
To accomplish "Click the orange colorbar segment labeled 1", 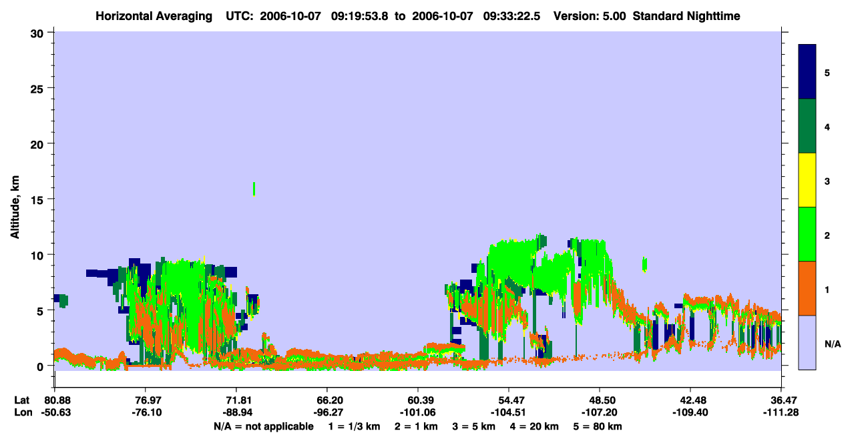I will click(807, 288).
